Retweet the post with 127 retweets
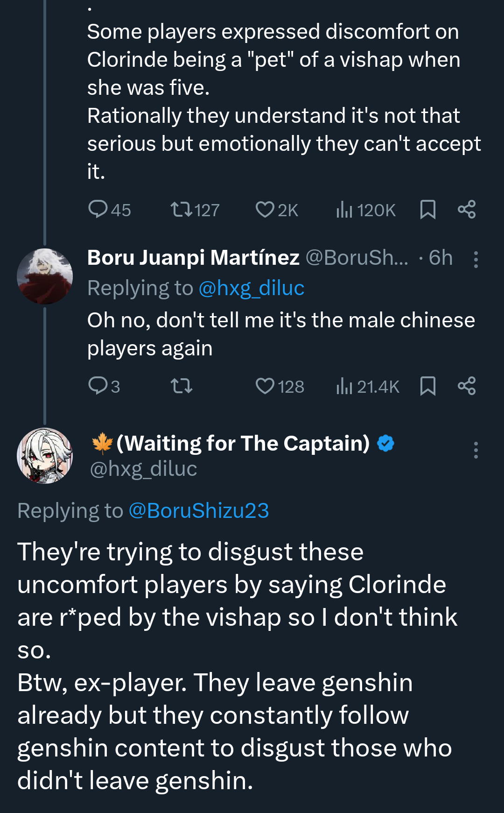The image size is (504, 813). tap(182, 209)
